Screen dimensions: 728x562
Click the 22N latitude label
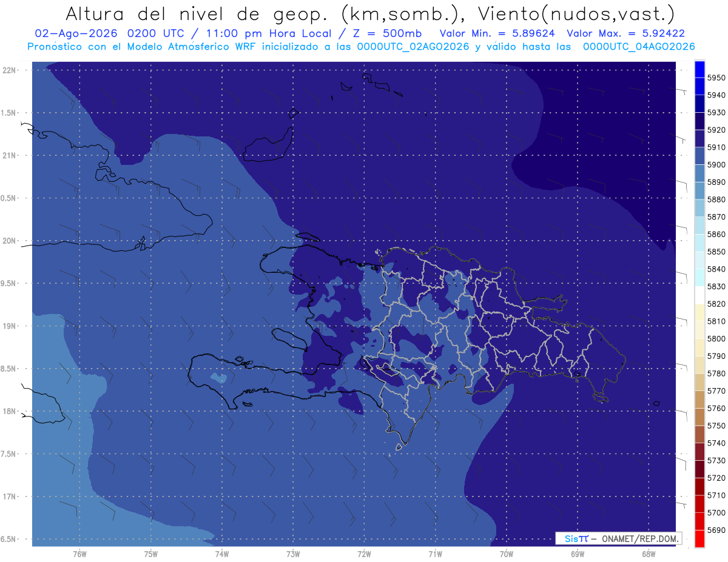10,70
